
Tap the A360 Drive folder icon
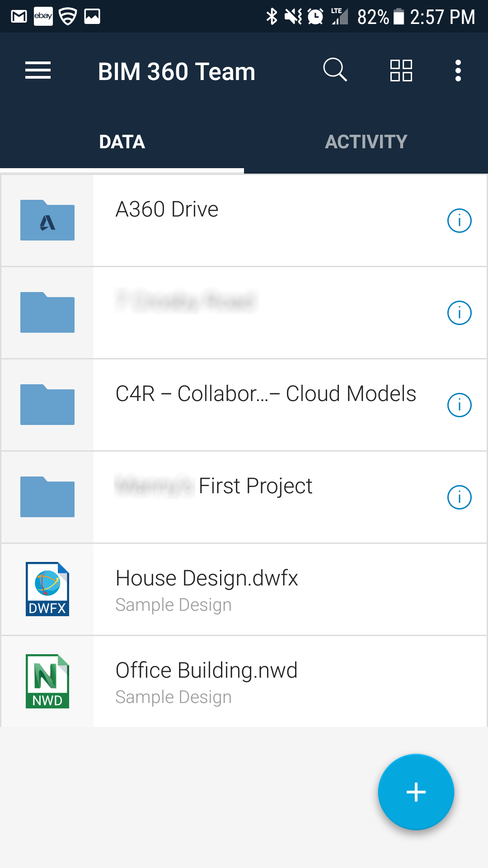point(47,221)
